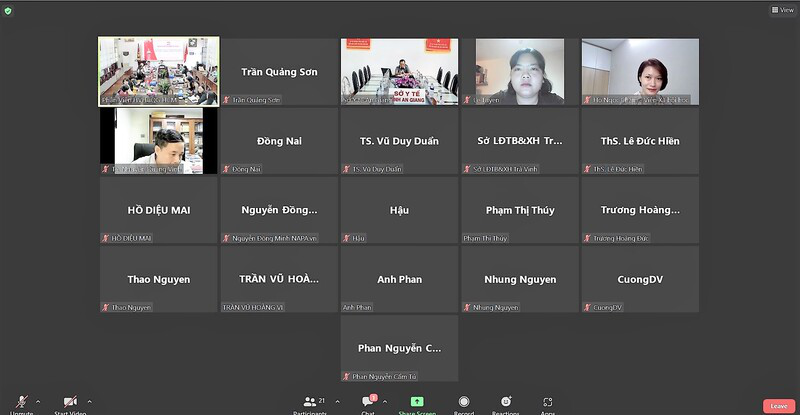This screenshot has height=415, width=800.
Task: Open the Chat panel
Action: click(x=368, y=401)
